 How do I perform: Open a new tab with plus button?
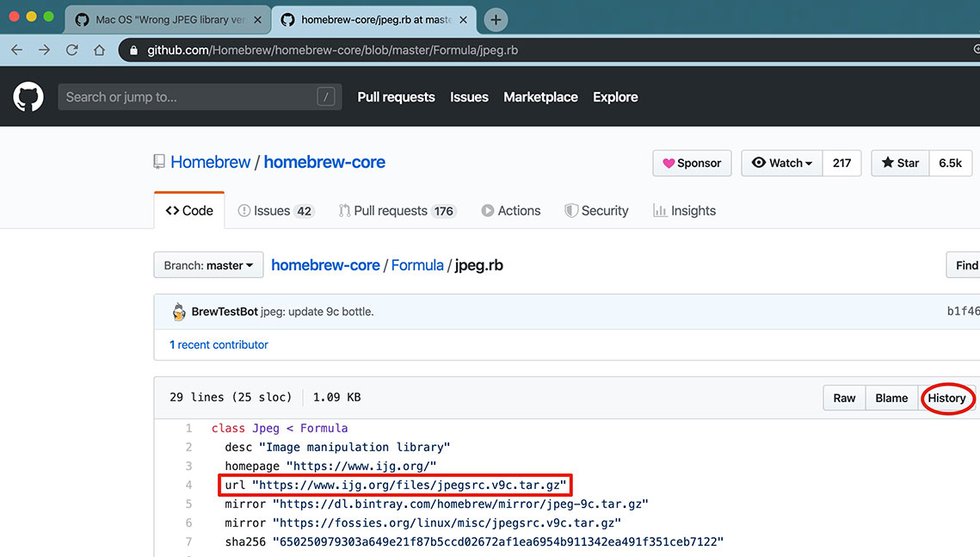coord(496,19)
